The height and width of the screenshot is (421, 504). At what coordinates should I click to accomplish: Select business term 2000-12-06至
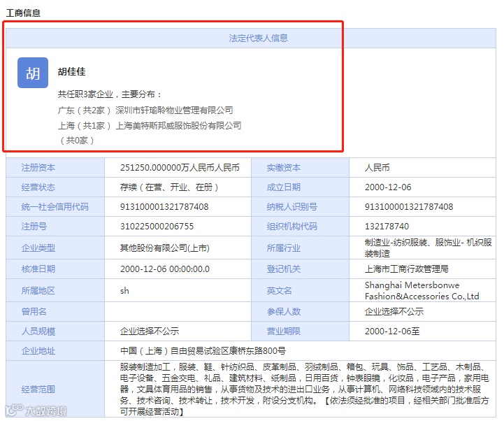tap(392, 331)
